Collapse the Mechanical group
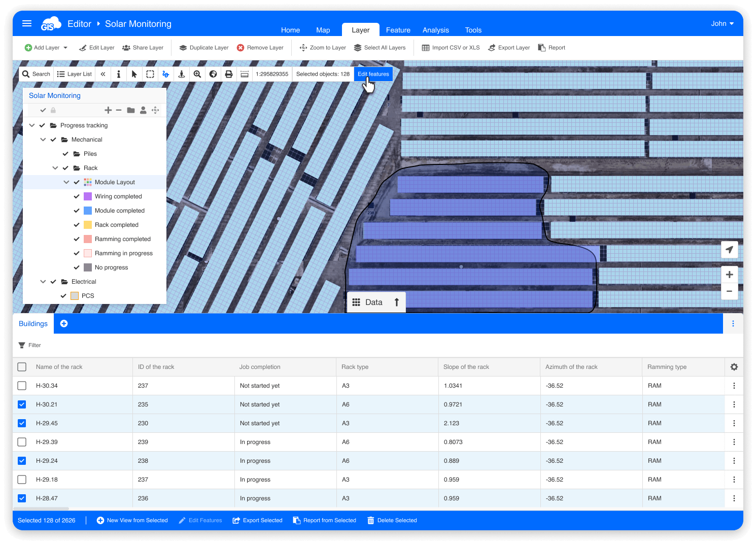 [x=43, y=140]
